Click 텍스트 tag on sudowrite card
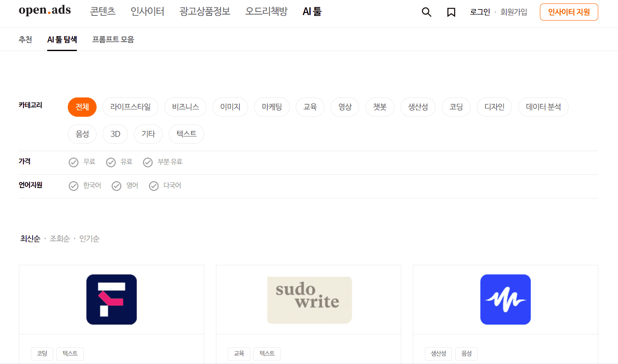 (x=267, y=354)
